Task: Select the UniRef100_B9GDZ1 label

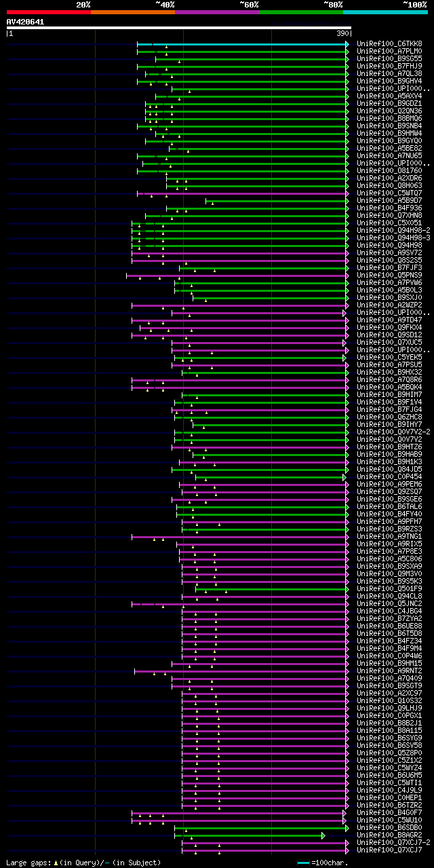Action: 388,103
